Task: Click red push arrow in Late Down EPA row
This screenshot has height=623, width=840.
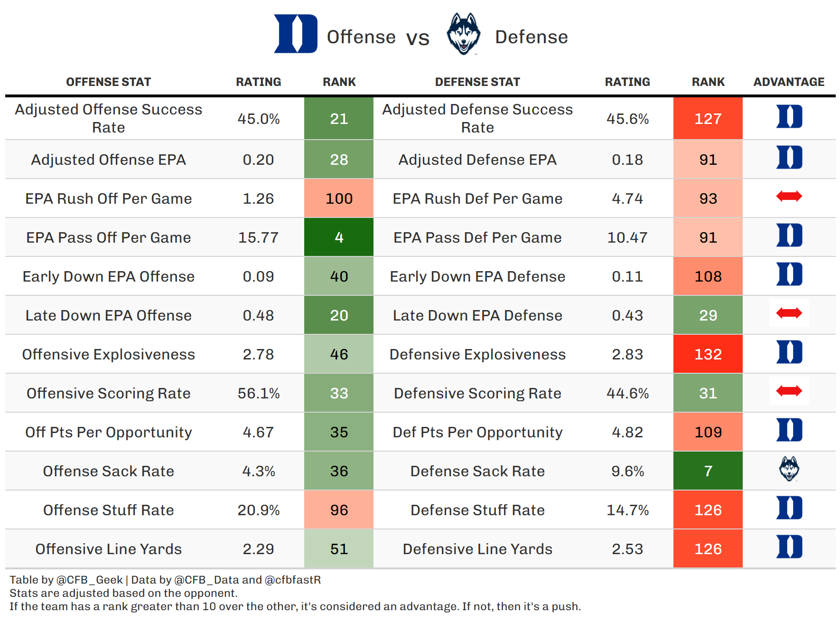Action: pos(789,313)
